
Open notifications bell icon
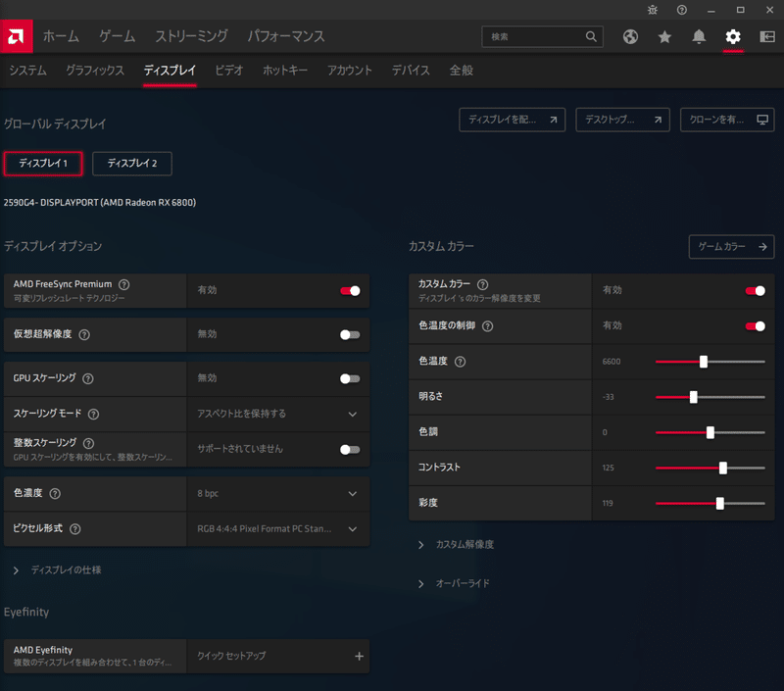click(699, 36)
